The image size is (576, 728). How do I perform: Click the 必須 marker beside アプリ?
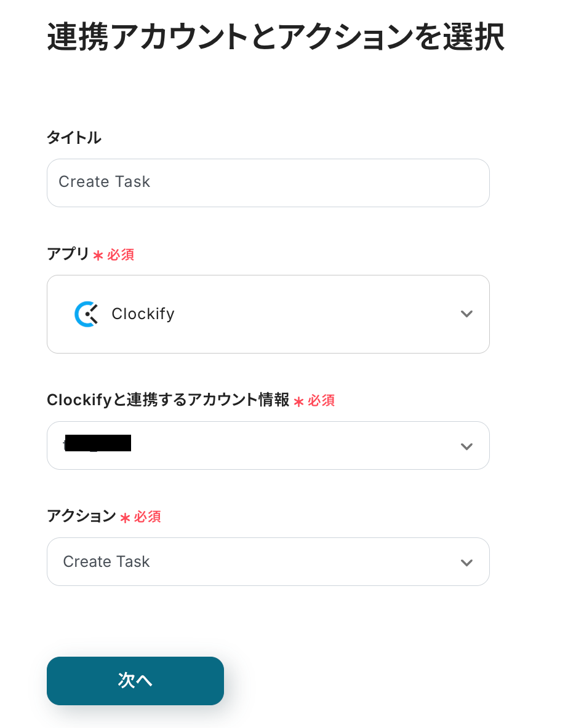121,255
